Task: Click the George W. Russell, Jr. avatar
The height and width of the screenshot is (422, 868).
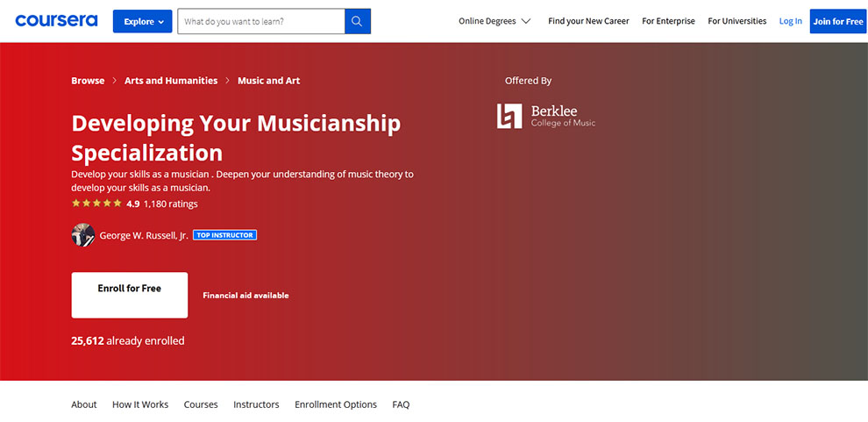Action: pos(83,235)
